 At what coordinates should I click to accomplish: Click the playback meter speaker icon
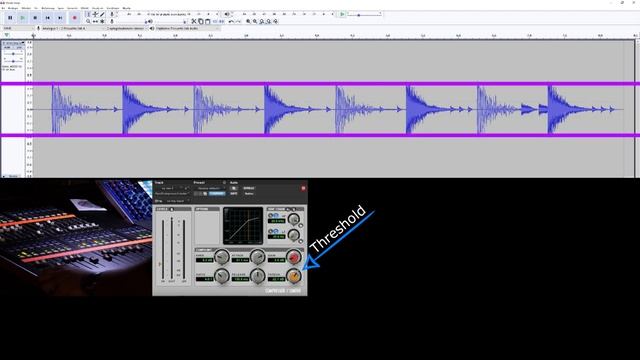(x=227, y=14)
